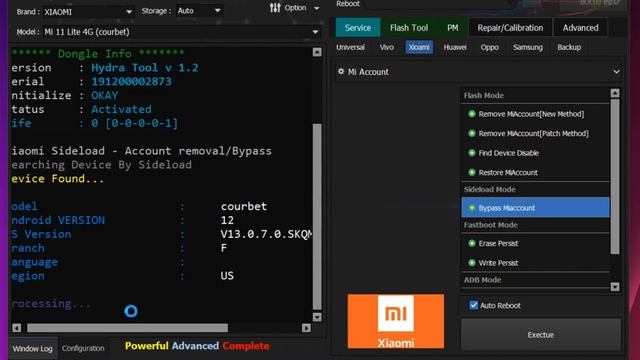Expand the Option menu arrow
640x360 pixels.
[316, 8]
